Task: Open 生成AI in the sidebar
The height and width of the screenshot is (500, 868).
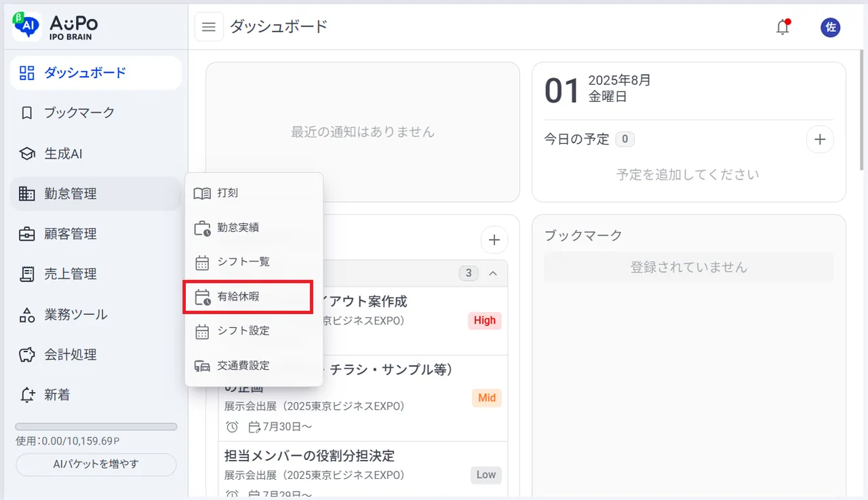Action: pos(96,153)
